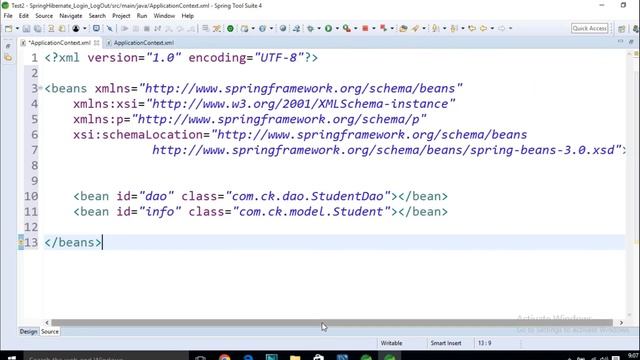Click the horizontal scrollbar right arrow
Viewport: 640px width, 360px height.
(621, 323)
